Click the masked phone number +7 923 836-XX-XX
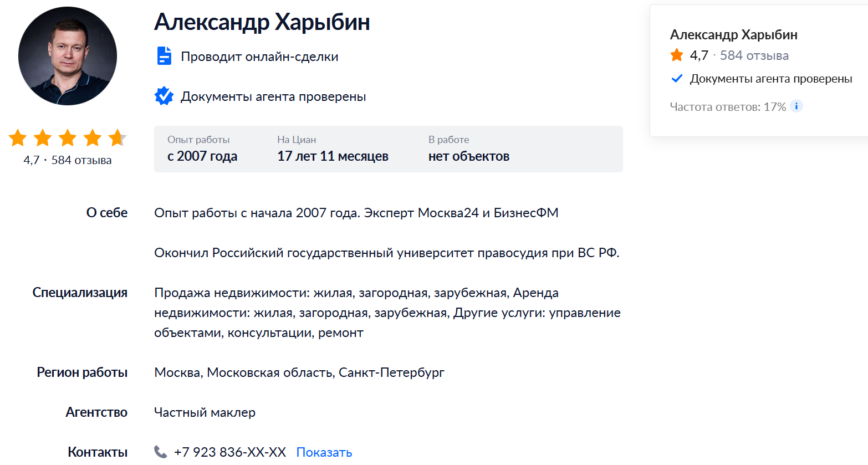The image size is (868, 465). 228,451
